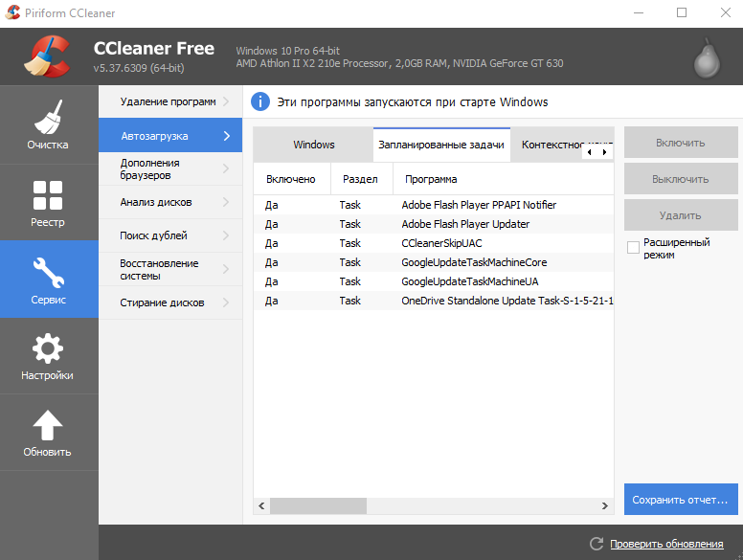
Task: Open Удаление программ submenu
Action: click(x=170, y=101)
